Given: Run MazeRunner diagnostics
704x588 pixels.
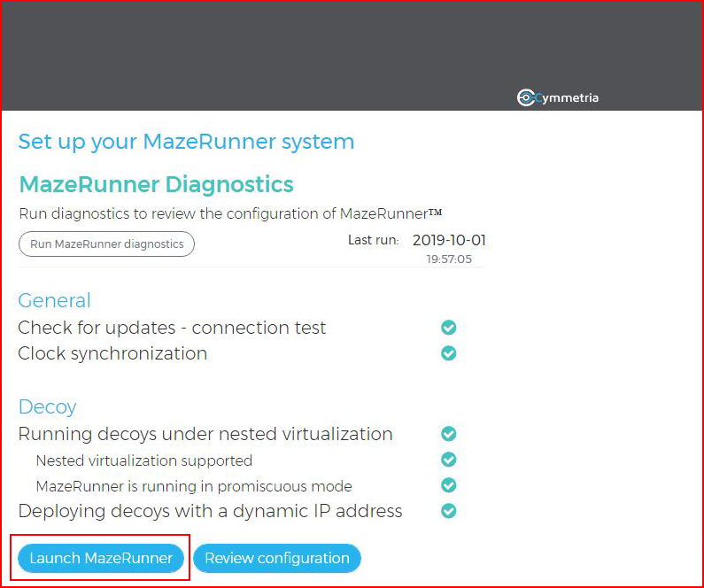Looking at the screenshot, I should click(106, 244).
